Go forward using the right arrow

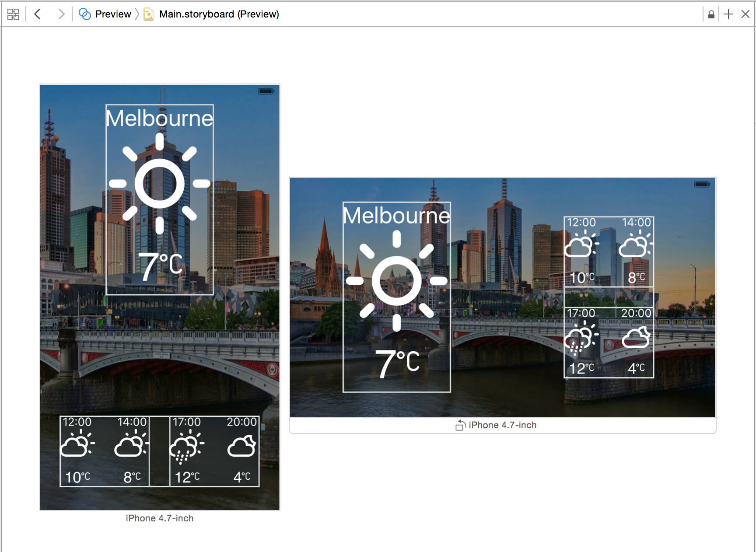pyautogui.click(x=61, y=14)
